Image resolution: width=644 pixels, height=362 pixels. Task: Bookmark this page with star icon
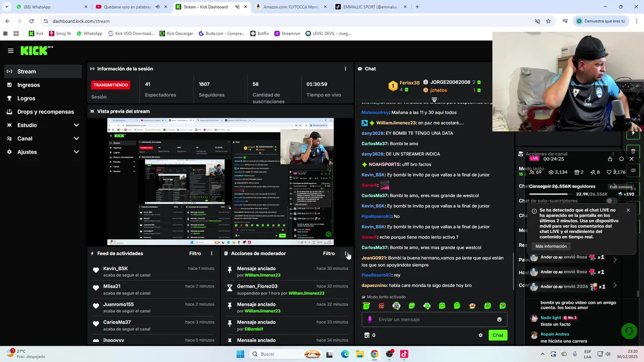(x=548, y=21)
